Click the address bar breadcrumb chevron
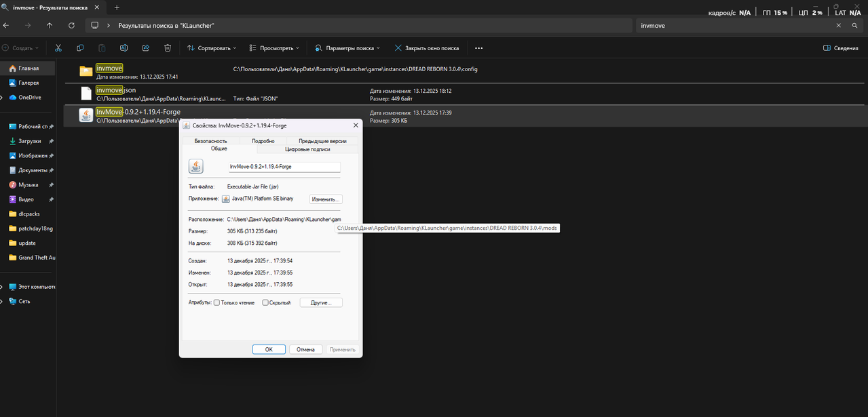 pyautogui.click(x=109, y=25)
